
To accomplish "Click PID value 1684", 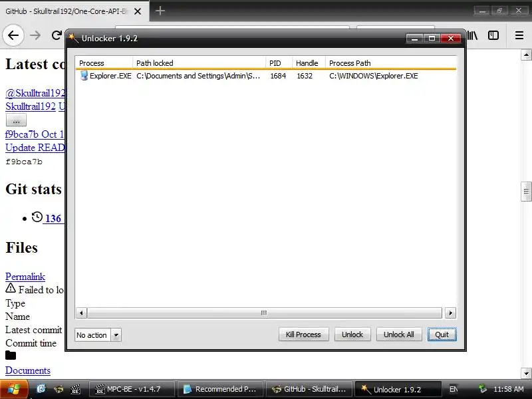I will [278, 76].
